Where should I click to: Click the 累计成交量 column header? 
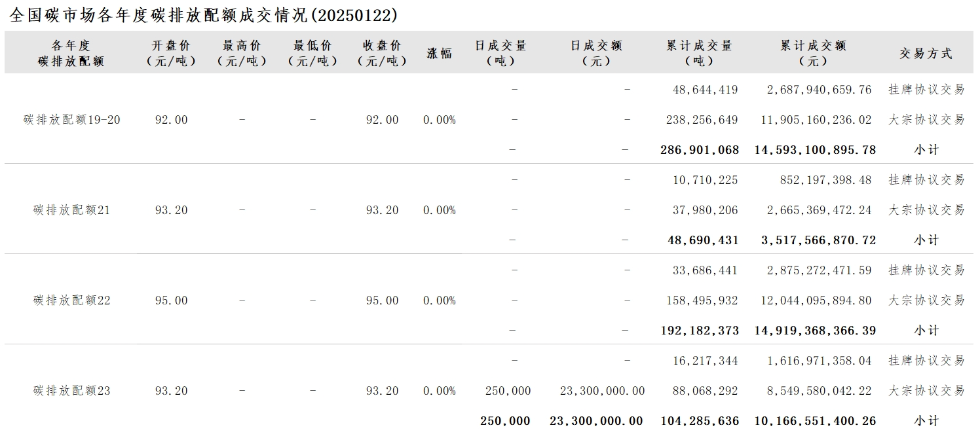coord(699,53)
